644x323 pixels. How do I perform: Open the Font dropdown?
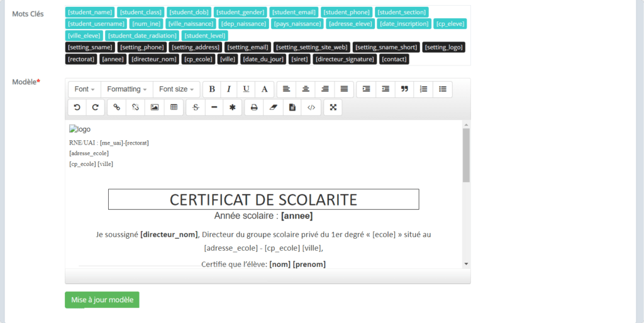pos(85,89)
